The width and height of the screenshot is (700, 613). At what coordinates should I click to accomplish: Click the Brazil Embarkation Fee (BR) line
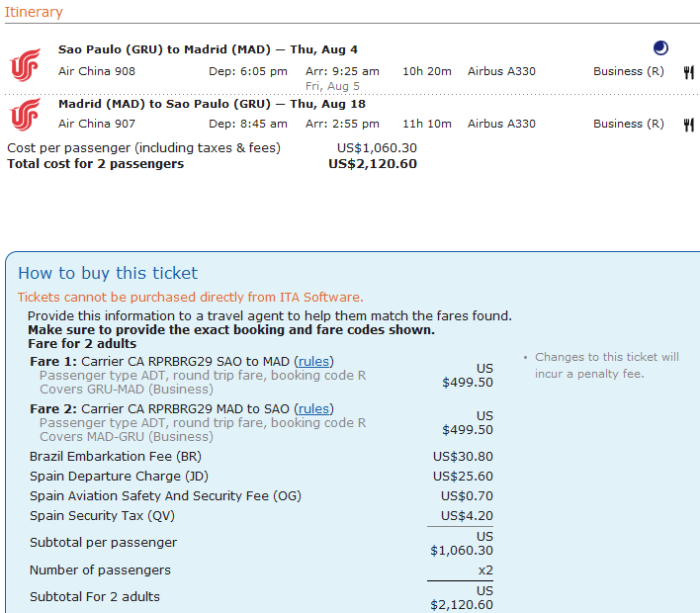115,457
